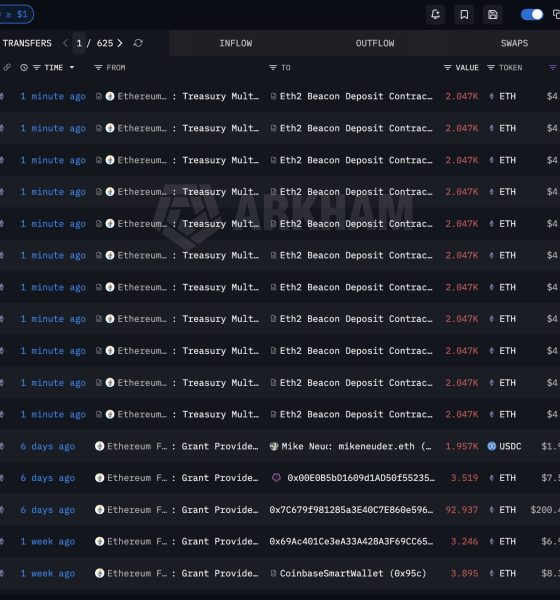Click the '≥ $1' filter pill

pos(15,14)
